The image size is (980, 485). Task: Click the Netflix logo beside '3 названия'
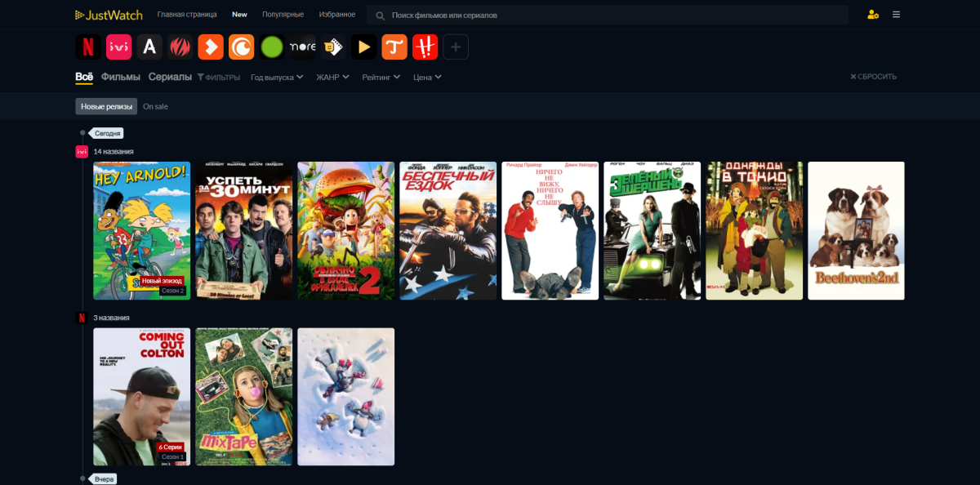point(82,318)
